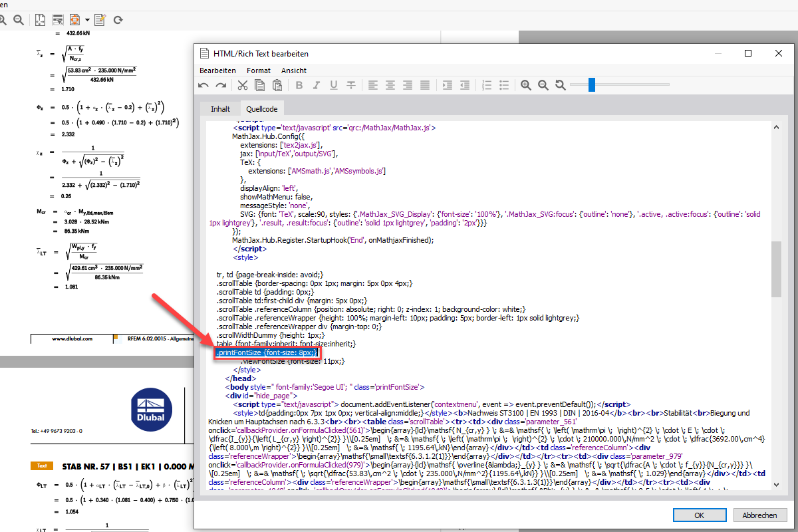
Task: Toggle bold formatting
Action: (299, 85)
